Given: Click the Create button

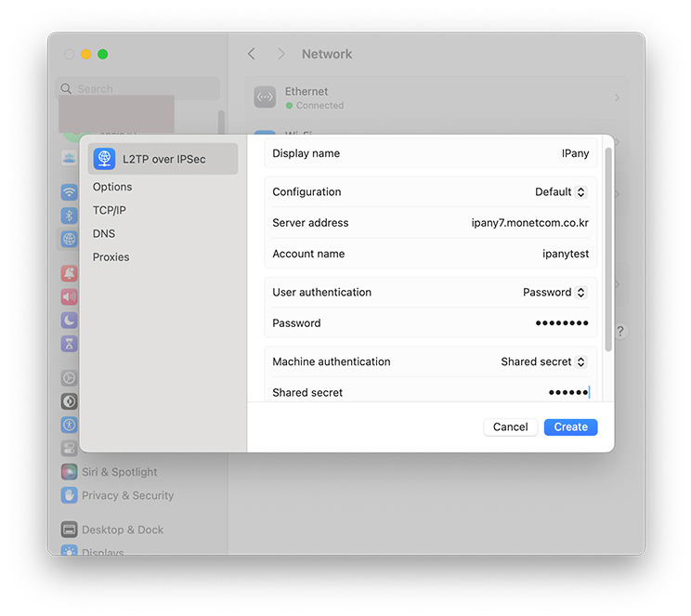Looking at the screenshot, I should (x=570, y=426).
